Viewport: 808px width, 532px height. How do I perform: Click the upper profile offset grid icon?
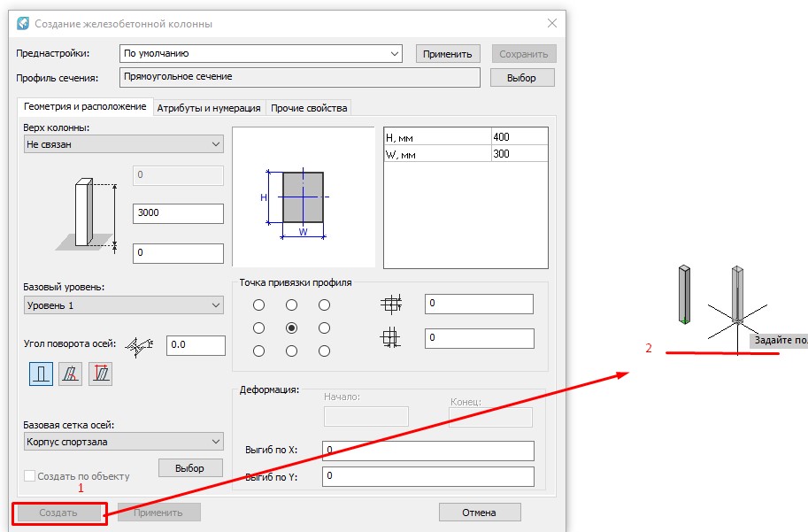point(391,305)
